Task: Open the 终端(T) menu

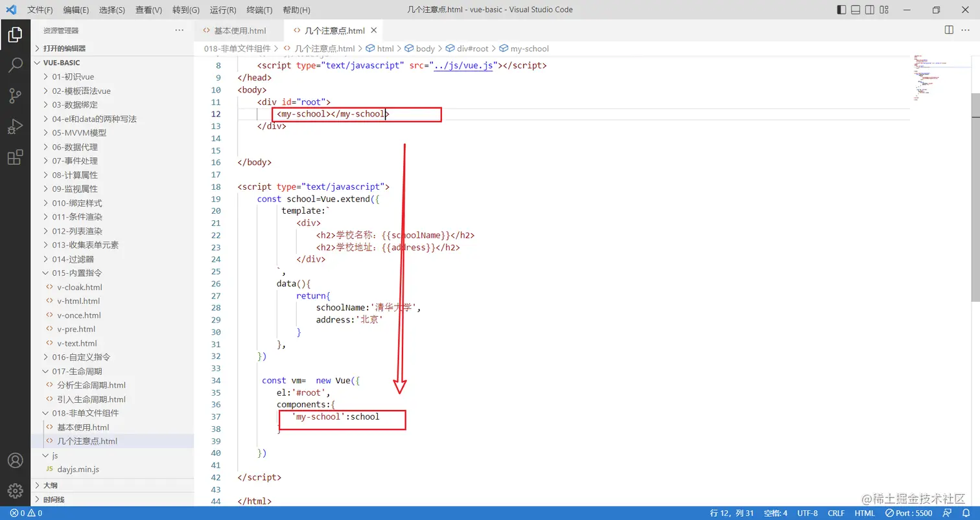Action: tap(260, 10)
